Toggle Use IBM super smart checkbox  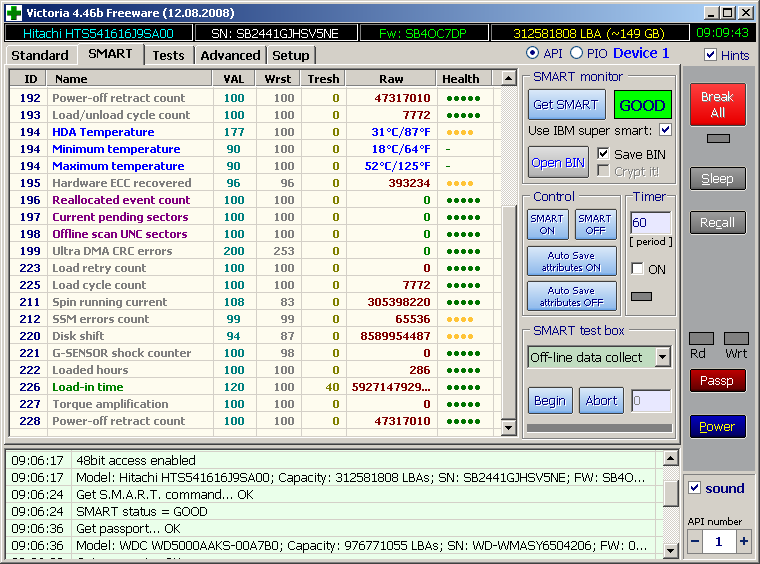point(665,130)
